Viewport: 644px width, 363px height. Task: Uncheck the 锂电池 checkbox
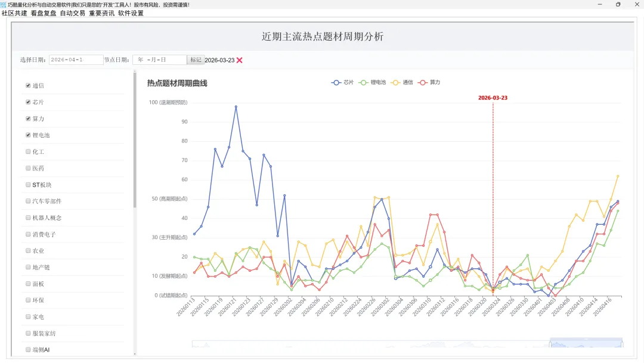tap(28, 135)
